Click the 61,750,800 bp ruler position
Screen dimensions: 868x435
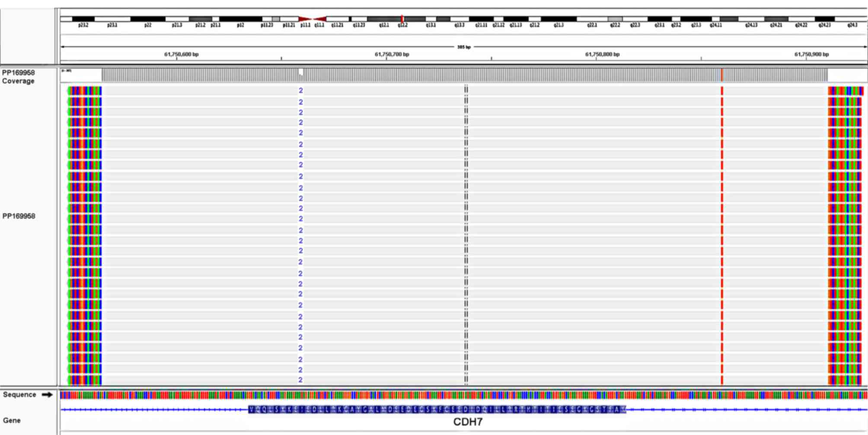(x=602, y=54)
